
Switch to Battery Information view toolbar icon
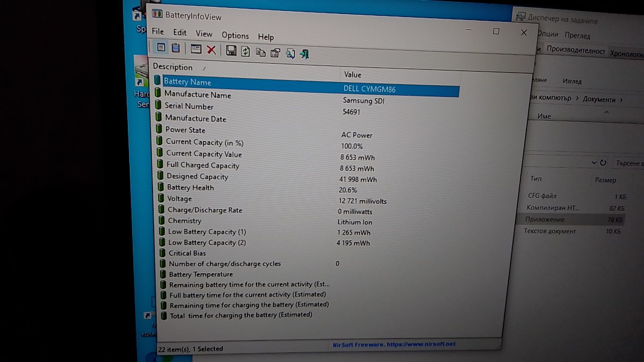pyautogui.click(x=161, y=47)
